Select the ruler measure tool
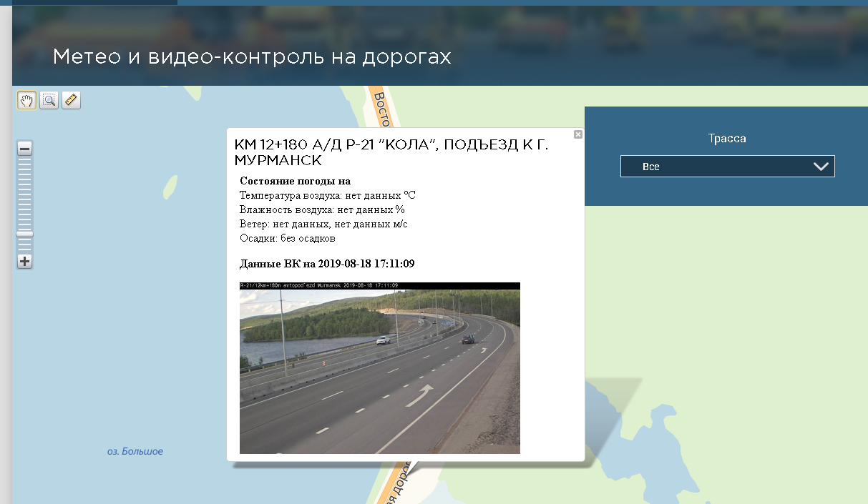 pos(71,100)
